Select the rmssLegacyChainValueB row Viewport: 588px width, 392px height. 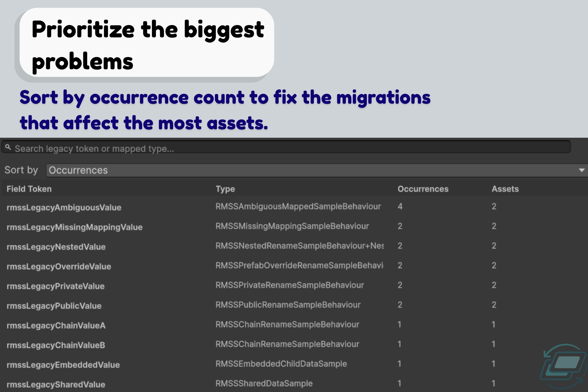click(56, 345)
